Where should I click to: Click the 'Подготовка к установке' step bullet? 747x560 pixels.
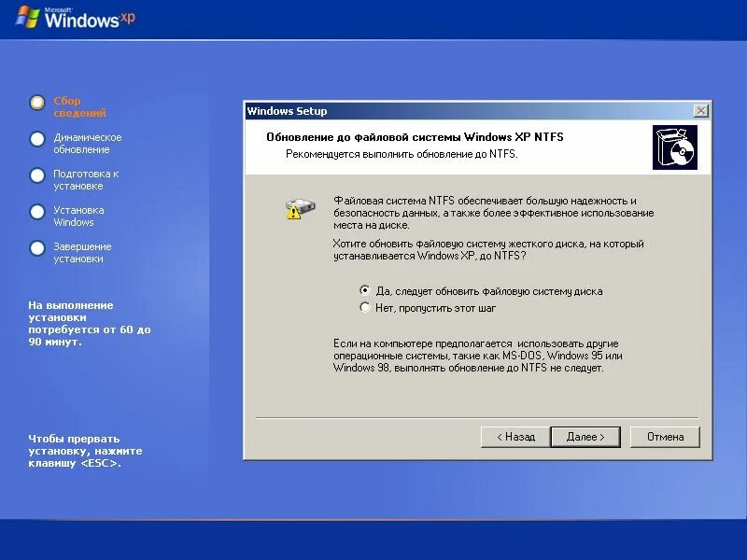[x=37, y=175]
